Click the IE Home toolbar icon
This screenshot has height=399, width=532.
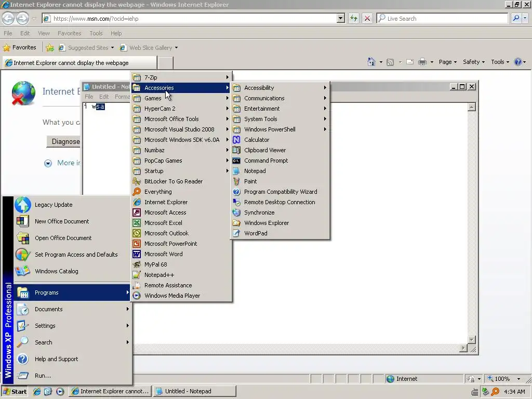(x=371, y=62)
